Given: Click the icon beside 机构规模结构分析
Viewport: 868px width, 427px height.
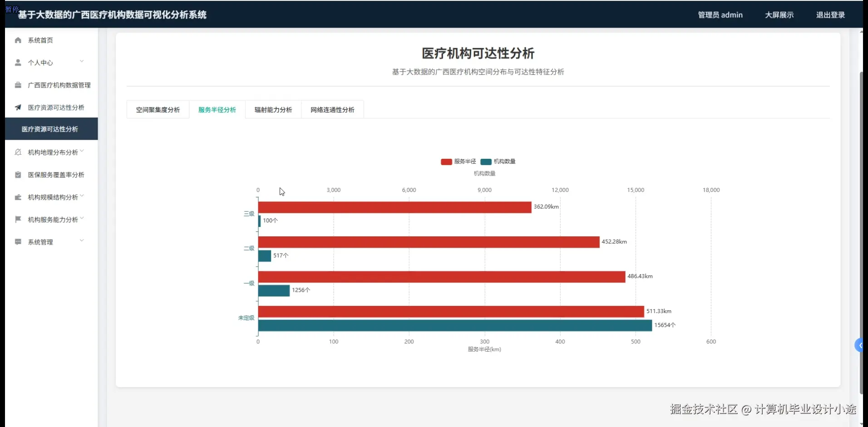Looking at the screenshot, I should 18,197.
